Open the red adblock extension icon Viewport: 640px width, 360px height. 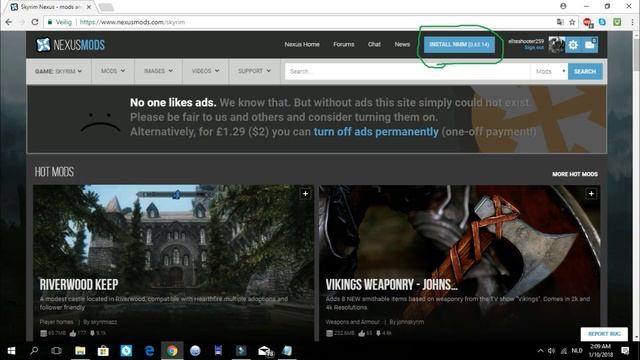pyautogui.click(x=588, y=22)
